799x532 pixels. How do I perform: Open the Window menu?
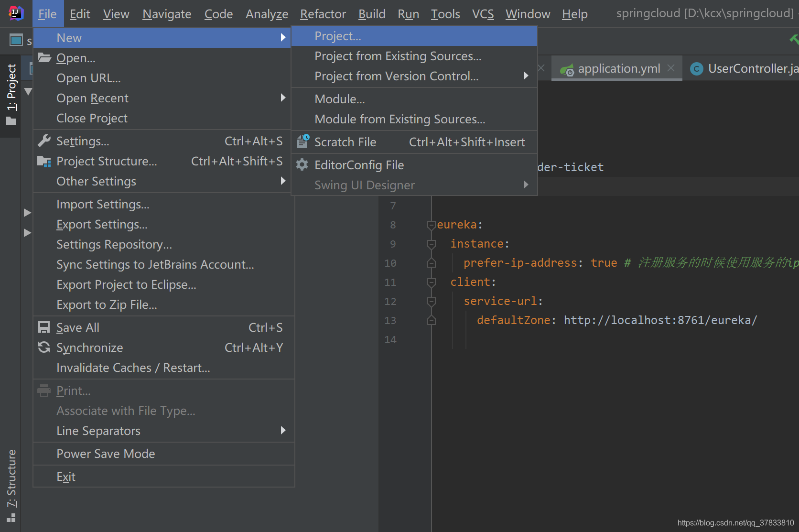pyautogui.click(x=528, y=14)
